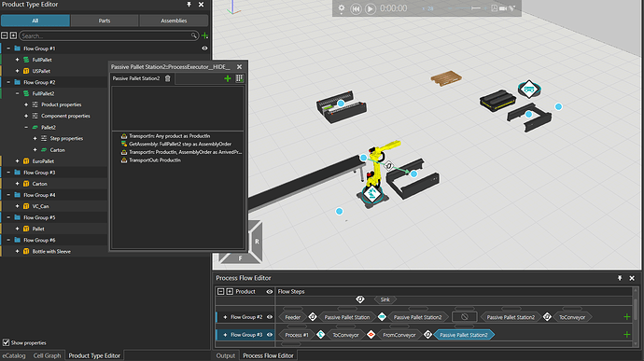Switch to the Assemblies filter tab
Viewport: 644px width, 361px height.
pos(174,21)
